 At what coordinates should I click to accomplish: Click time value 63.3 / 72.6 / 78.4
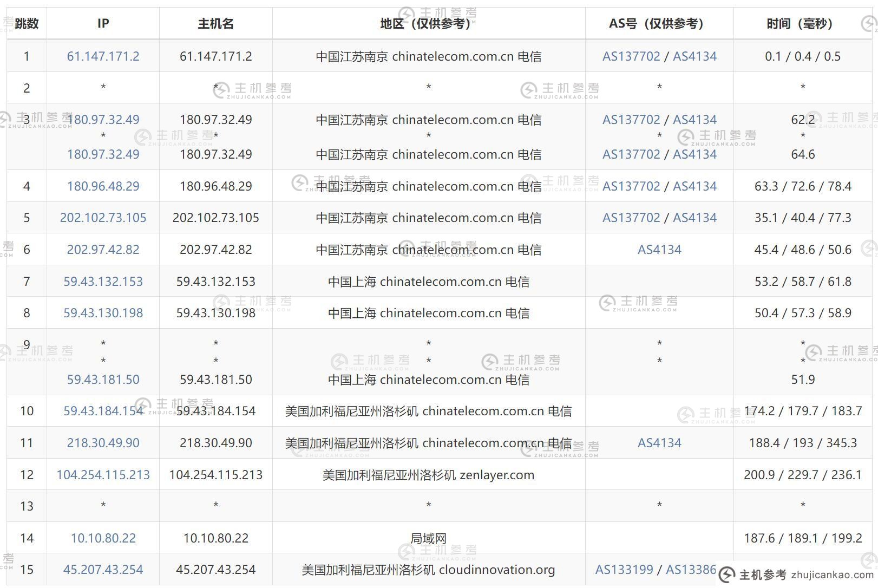803,186
